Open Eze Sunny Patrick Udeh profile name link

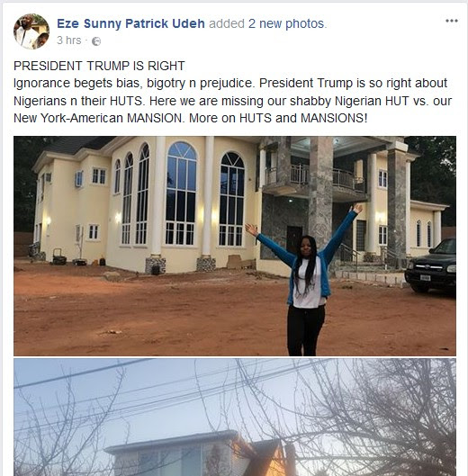130,23
